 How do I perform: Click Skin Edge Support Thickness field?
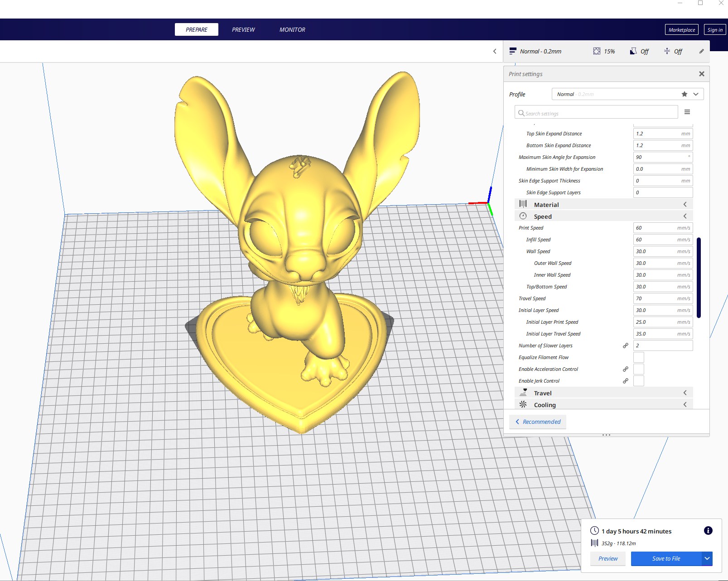tap(663, 181)
